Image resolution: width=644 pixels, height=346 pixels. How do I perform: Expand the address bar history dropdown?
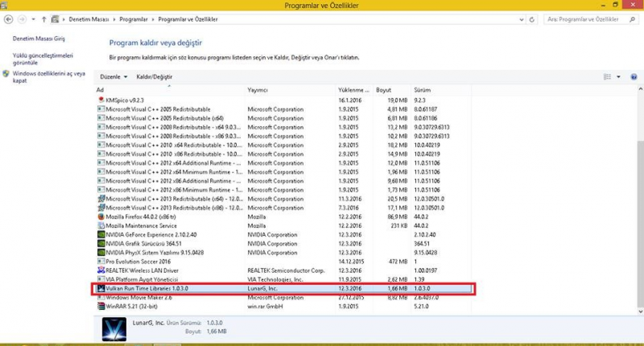[x=522, y=19]
